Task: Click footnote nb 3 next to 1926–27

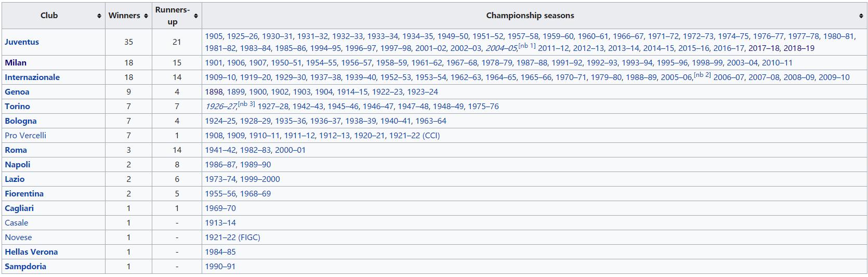Action: 246,104
